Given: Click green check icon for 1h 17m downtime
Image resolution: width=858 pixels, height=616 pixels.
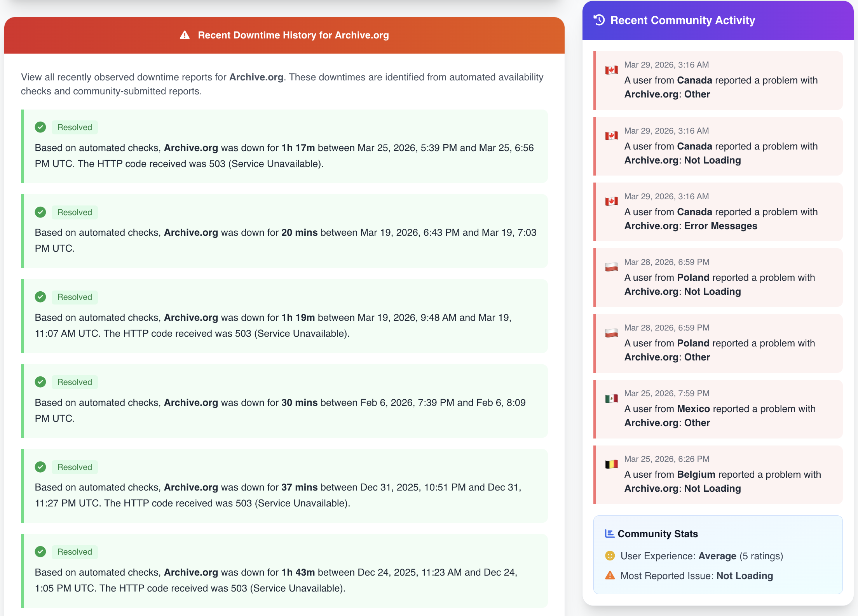Looking at the screenshot, I should coord(40,127).
